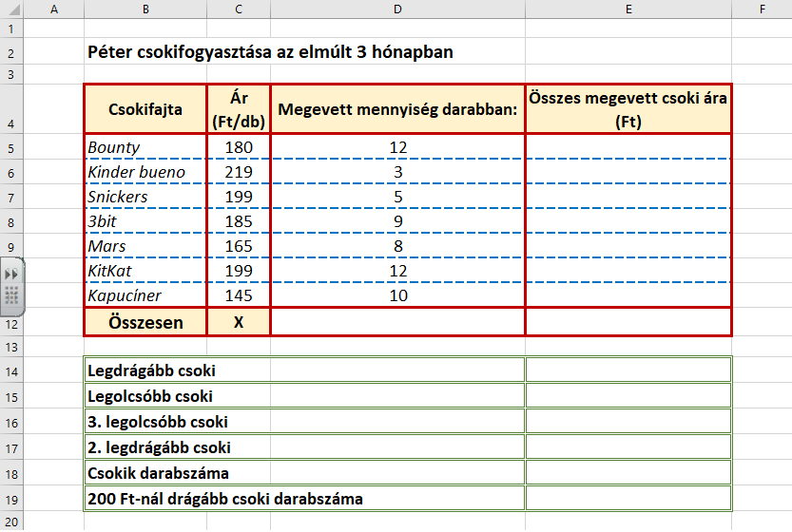Click the empty total price cell for Snickers
The width and height of the screenshot is (792, 532).
tap(628, 197)
